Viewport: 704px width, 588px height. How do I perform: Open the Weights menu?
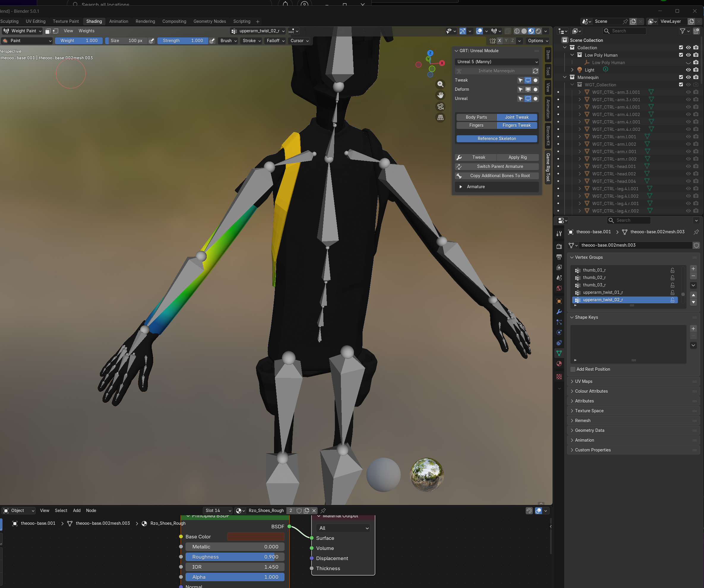[86, 31]
